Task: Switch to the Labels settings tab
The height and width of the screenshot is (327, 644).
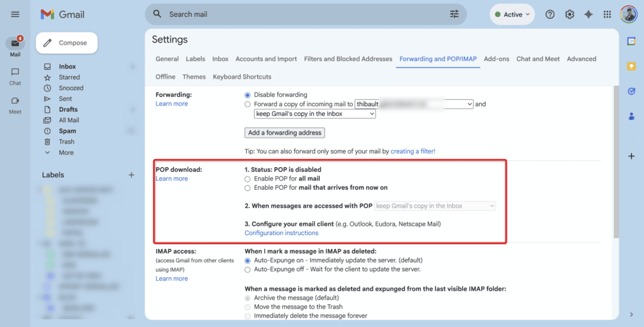Action: [x=196, y=58]
